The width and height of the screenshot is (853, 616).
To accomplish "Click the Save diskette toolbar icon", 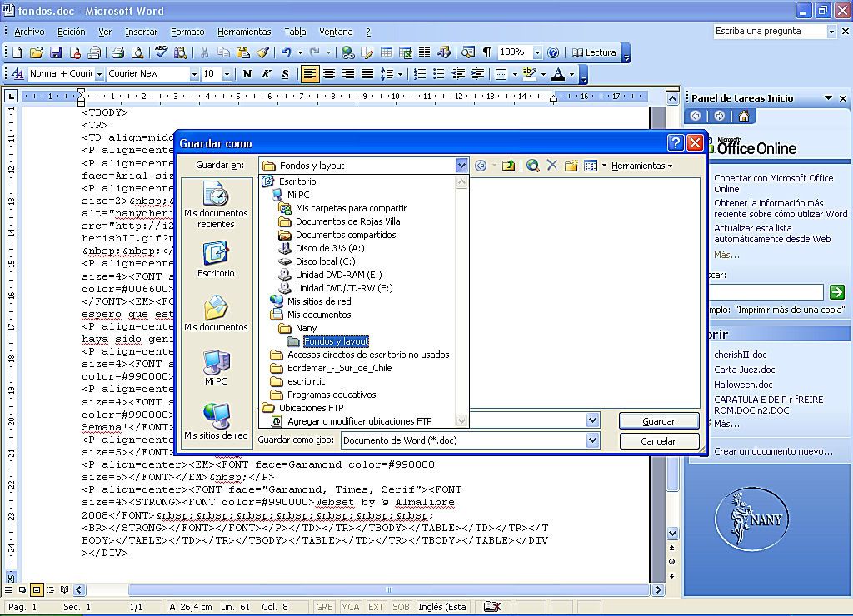I will pyautogui.click(x=56, y=52).
